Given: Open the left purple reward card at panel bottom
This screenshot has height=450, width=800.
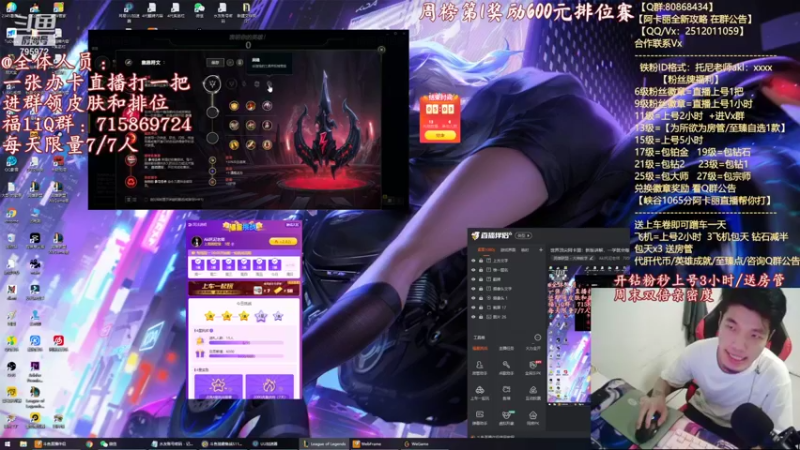Looking at the screenshot, I should pos(218,386).
